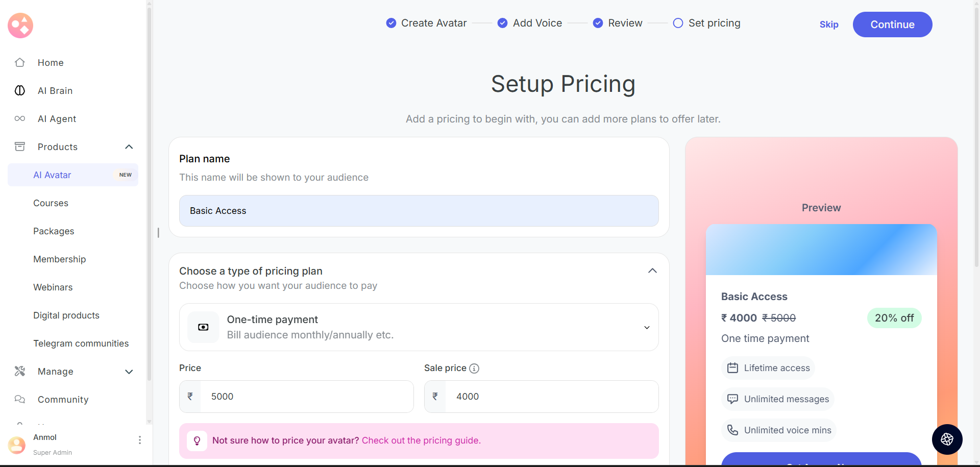Click the Sale price info icon
980x467 pixels.
474,368
